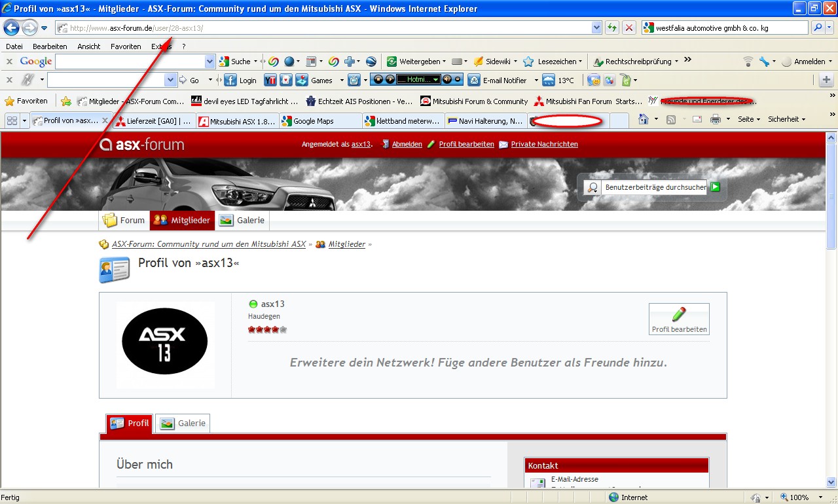The image size is (838, 504).
Task: Open the Sicherheit dropdown menu
Action: click(x=786, y=119)
